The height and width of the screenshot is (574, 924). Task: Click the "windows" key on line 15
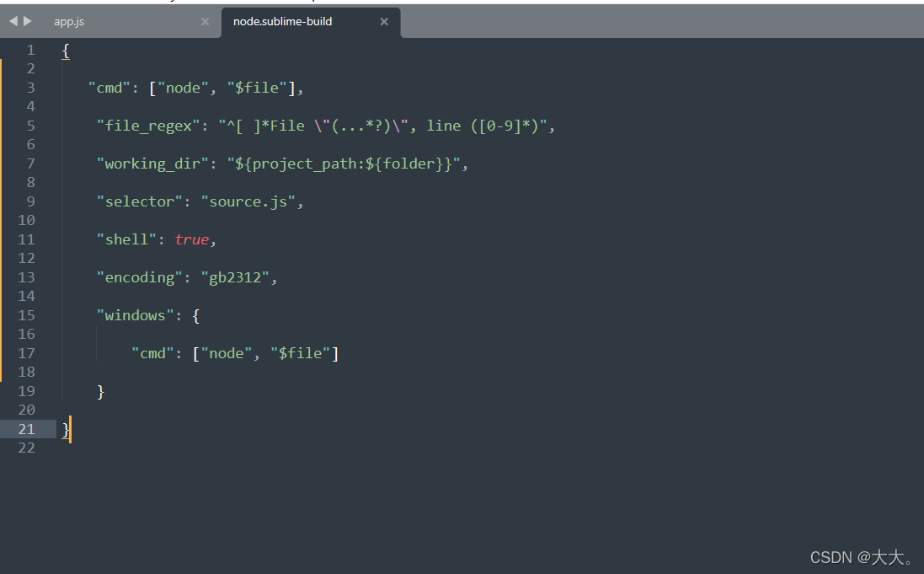136,314
